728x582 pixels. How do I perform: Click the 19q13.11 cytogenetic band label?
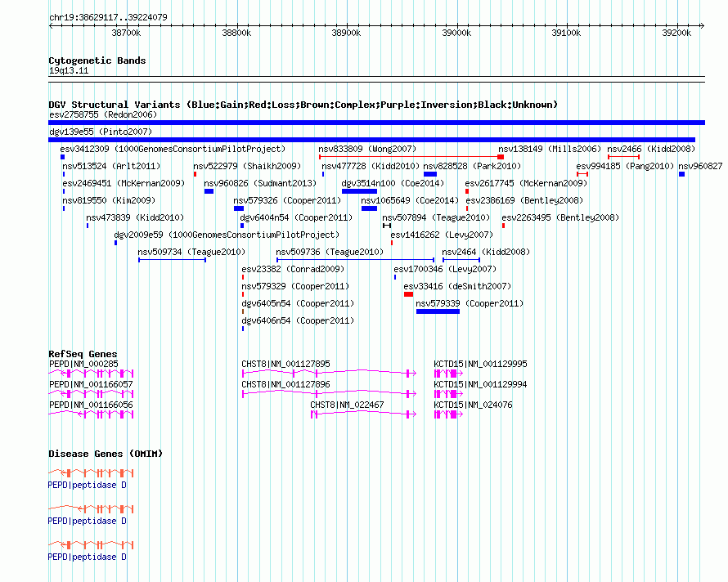[x=69, y=71]
